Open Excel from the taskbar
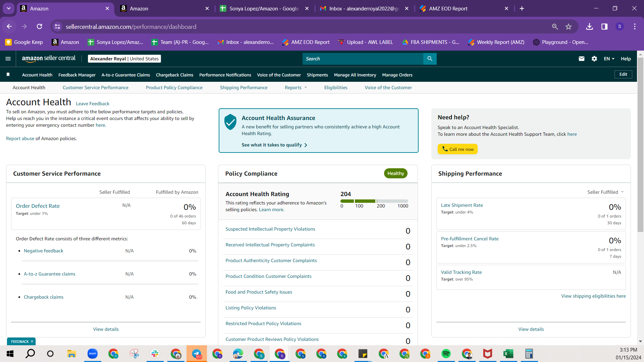 (508, 354)
